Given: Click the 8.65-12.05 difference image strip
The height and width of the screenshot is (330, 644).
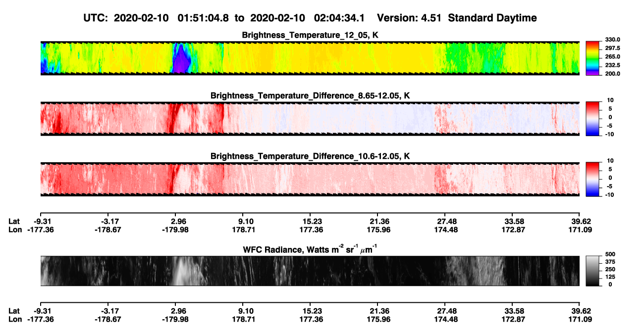Looking at the screenshot, I should (x=310, y=118).
